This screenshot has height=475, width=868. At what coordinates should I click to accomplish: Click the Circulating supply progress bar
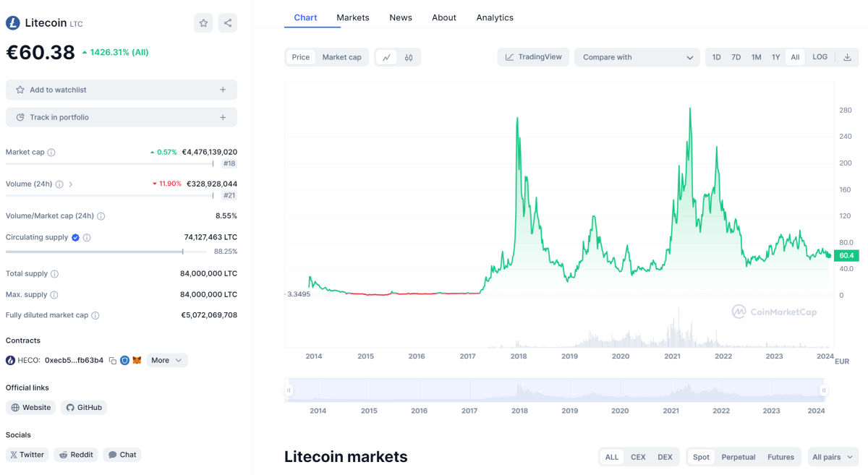(108, 252)
